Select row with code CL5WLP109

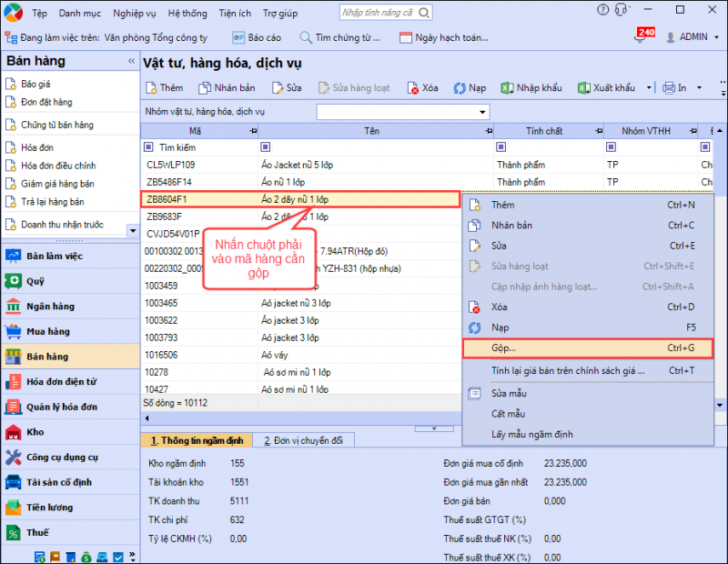(171, 165)
